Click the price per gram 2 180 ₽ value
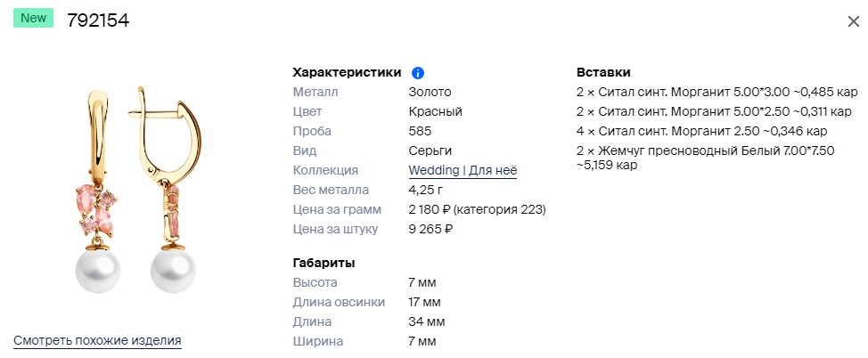The width and height of the screenshot is (868, 358). pyautogui.click(x=477, y=209)
